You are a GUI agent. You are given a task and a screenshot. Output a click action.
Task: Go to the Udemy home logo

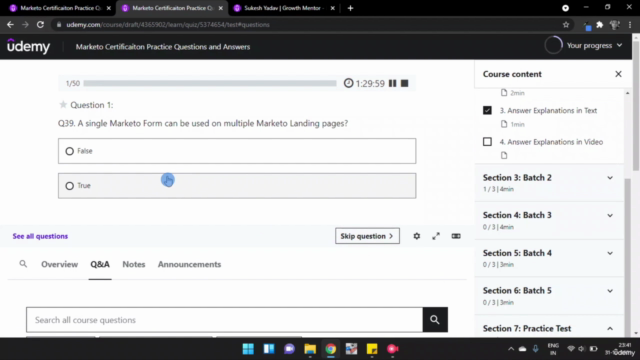pos(28,46)
